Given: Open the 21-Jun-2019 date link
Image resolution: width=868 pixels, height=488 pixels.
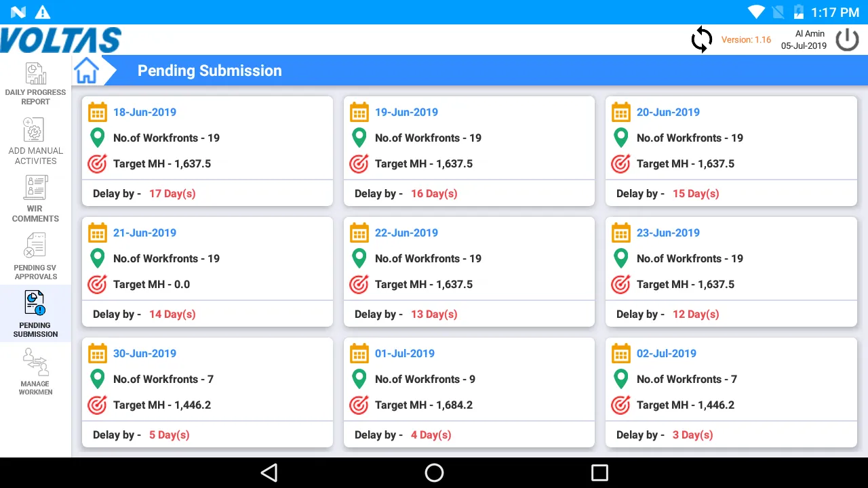Looking at the screenshot, I should pyautogui.click(x=144, y=233).
